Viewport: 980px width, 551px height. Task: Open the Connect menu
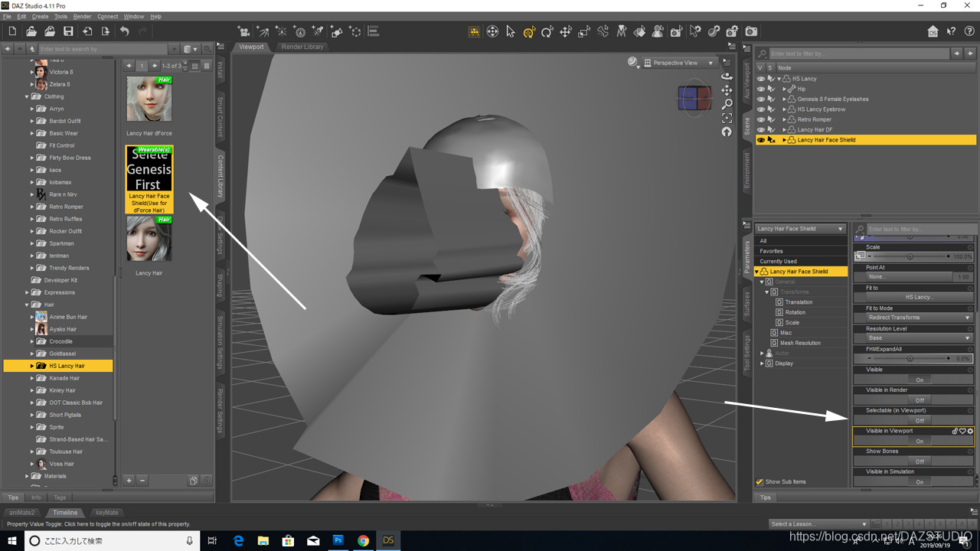(107, 16)
